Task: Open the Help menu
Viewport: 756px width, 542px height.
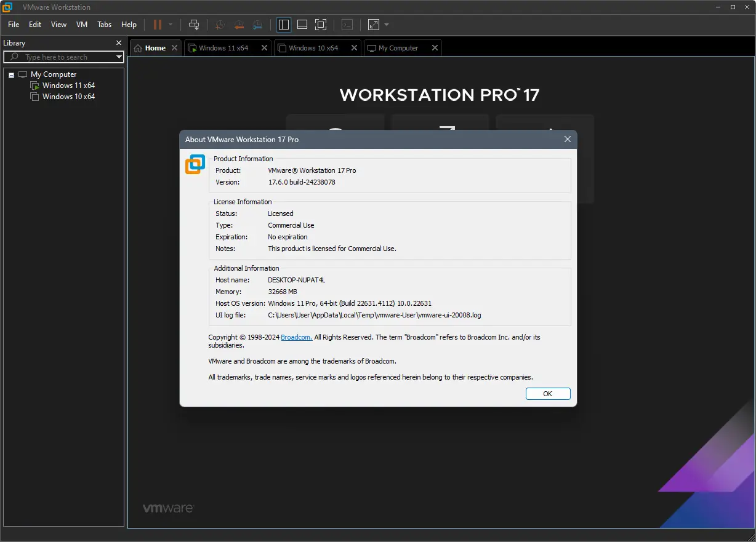Action: tap(129, 25)
